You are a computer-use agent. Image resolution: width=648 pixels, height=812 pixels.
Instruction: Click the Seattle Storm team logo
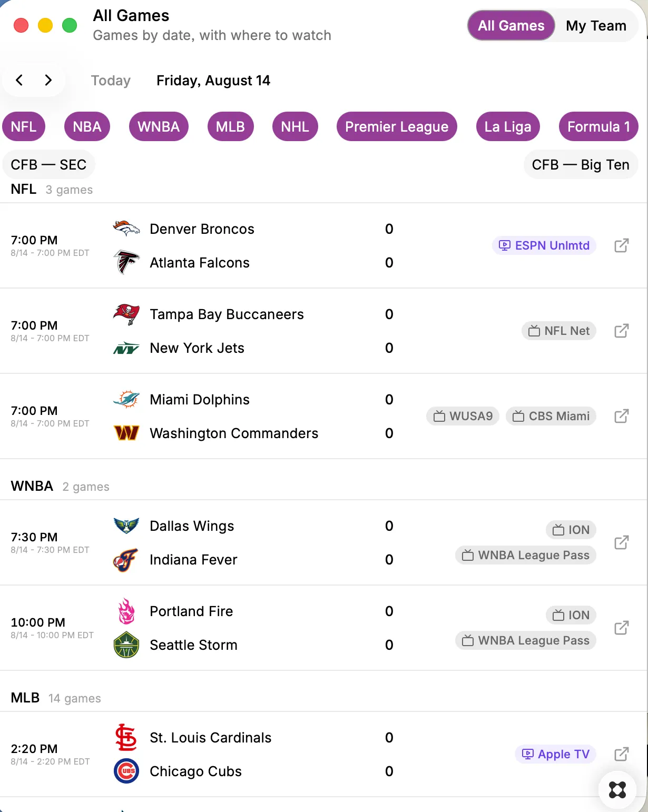pos(126,645)
